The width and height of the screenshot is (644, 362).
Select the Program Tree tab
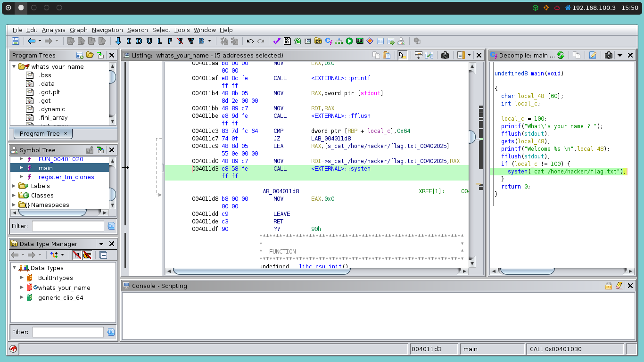pos(40,133)
